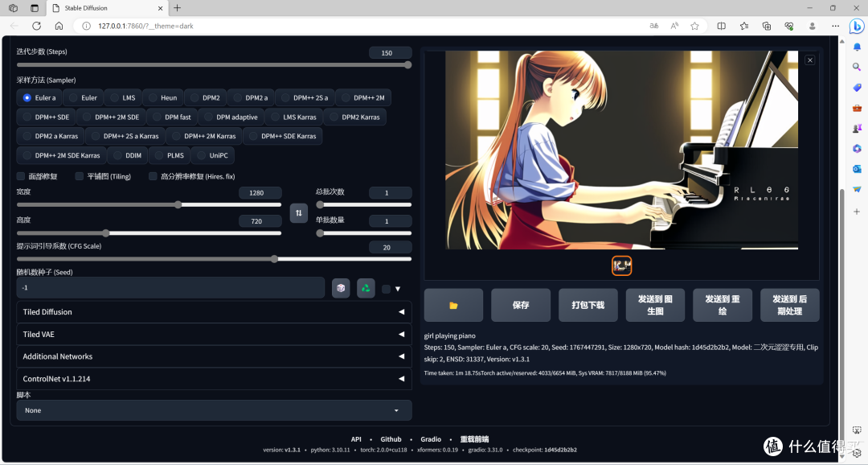Screen dimensions: 868x465
Task: Expand the Tiled Diffusion section
Action: 215,312
